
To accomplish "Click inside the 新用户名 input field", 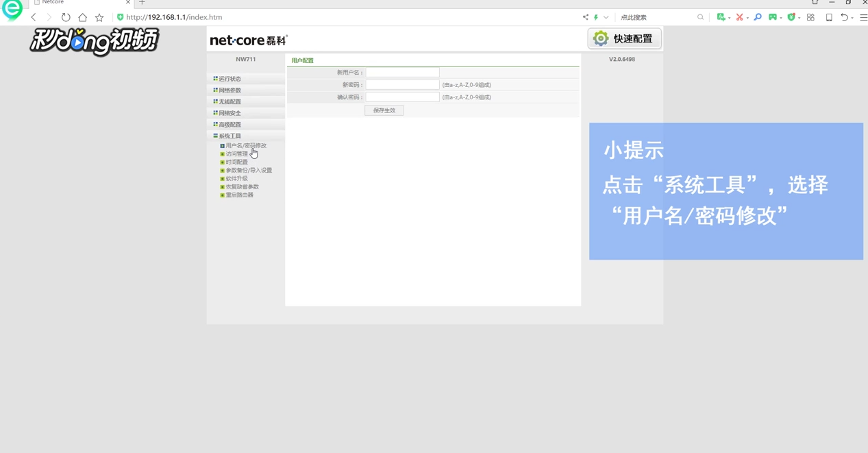I will pyautogui.click(x=402, y=72).
